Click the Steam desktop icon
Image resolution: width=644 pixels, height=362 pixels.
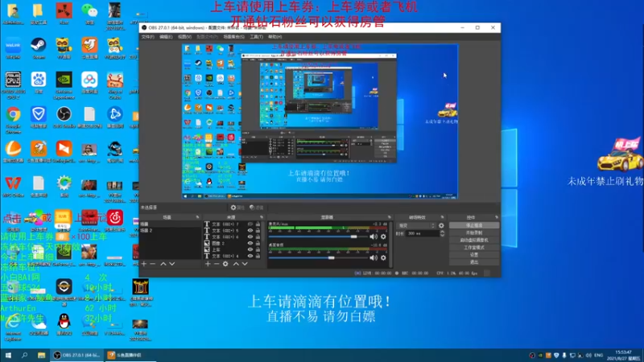point(38,47)
